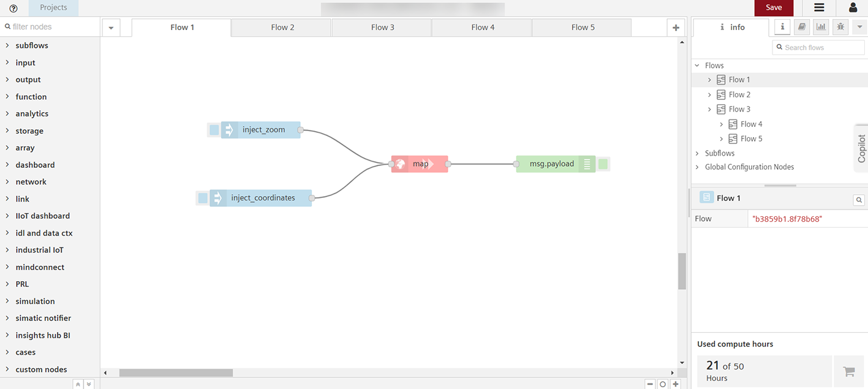Expand the storage palette category
868x389 pixels.
pos(50,130)
